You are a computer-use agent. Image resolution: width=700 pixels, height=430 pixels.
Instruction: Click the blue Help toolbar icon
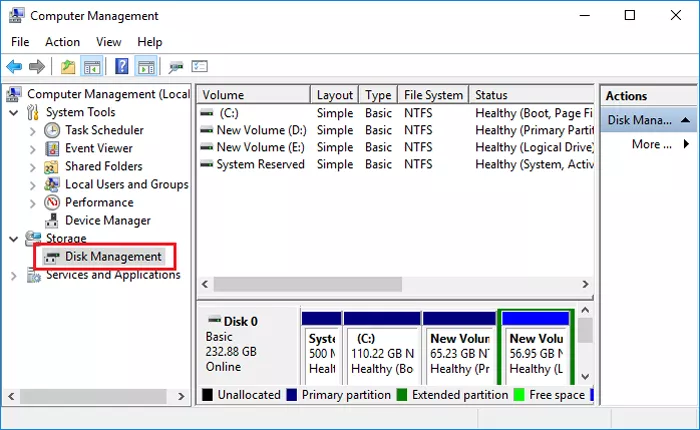tap(121, 67)
